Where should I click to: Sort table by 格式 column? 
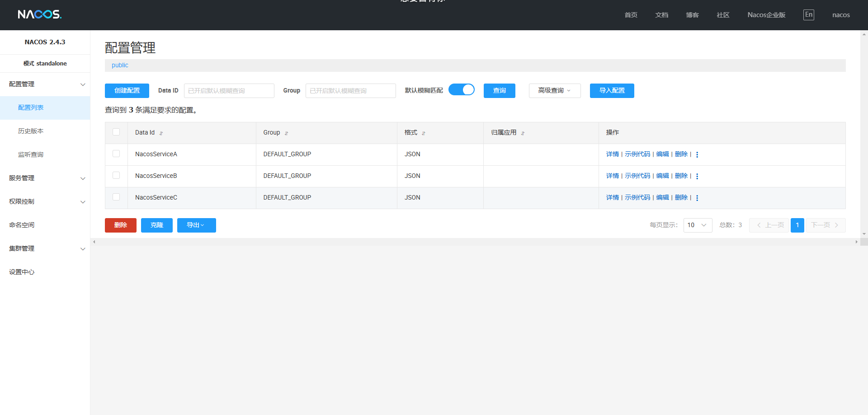pos(424,133)
